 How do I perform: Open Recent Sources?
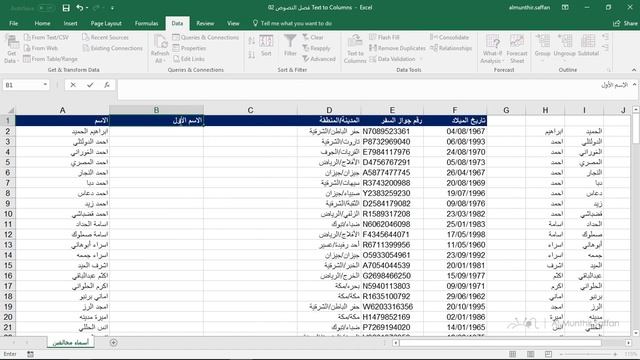click(x=105, y=37)
